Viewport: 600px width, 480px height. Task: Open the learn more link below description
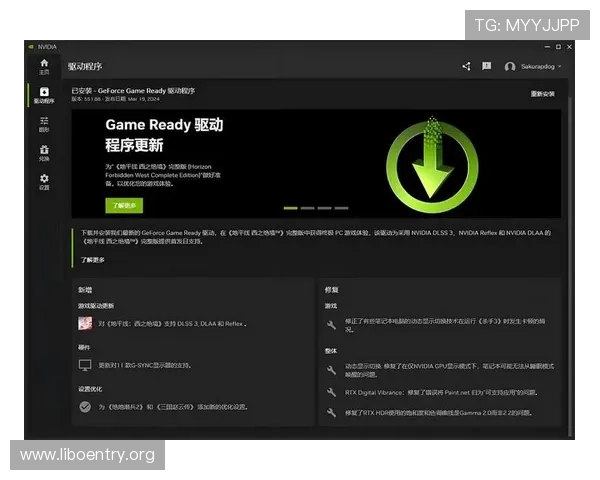93,260
